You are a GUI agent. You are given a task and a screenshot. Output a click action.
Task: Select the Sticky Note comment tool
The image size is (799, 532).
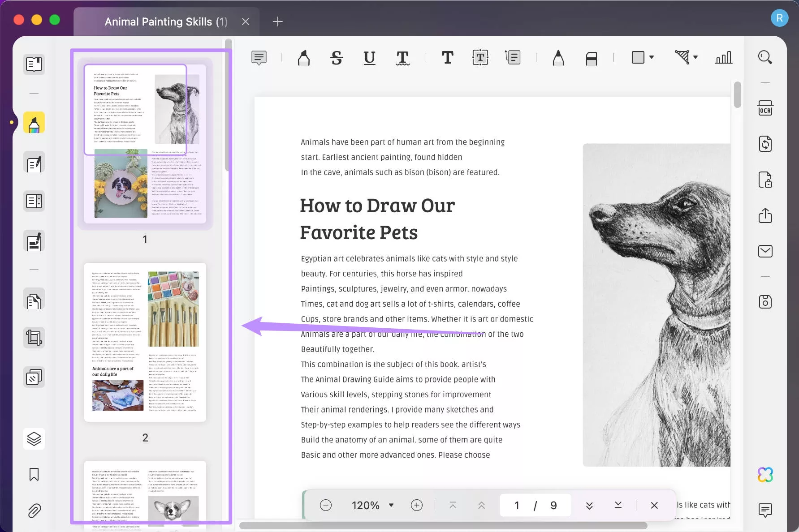[259, 57]
